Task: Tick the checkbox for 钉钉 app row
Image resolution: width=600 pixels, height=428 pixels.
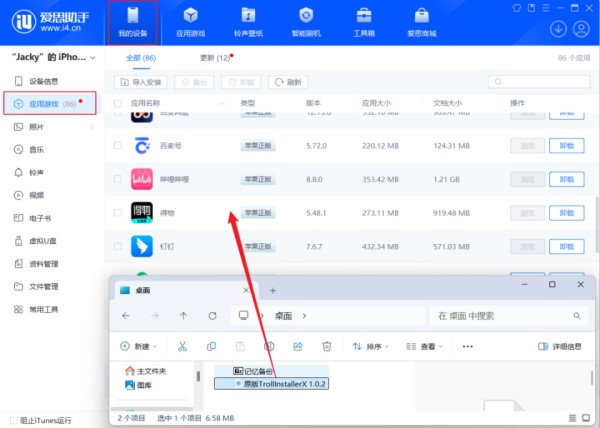Action: [121, 246]
